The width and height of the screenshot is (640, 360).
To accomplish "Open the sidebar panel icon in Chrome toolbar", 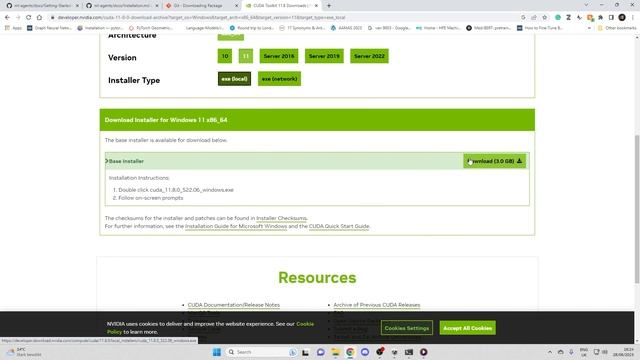I will point(611,18).
